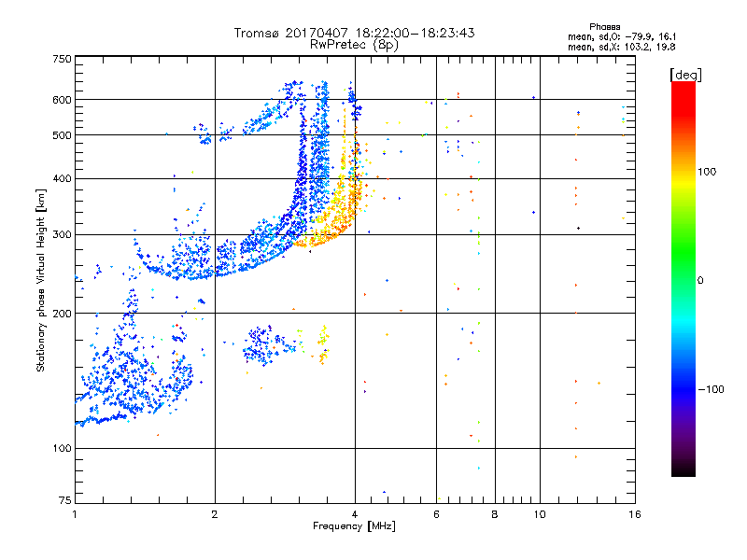Click the y-axis tick label '750'

[x=62, y=59]
